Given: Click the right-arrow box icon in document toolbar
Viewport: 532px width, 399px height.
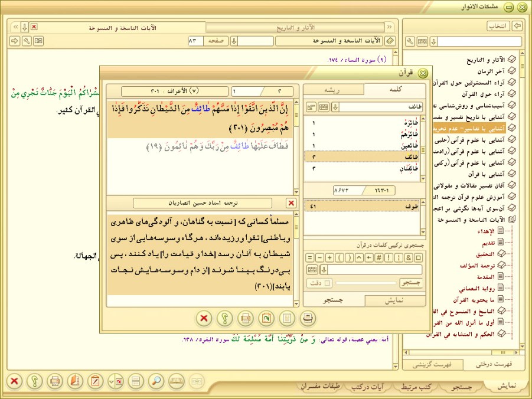Looking at the screenshot, I should coord(15,41).
